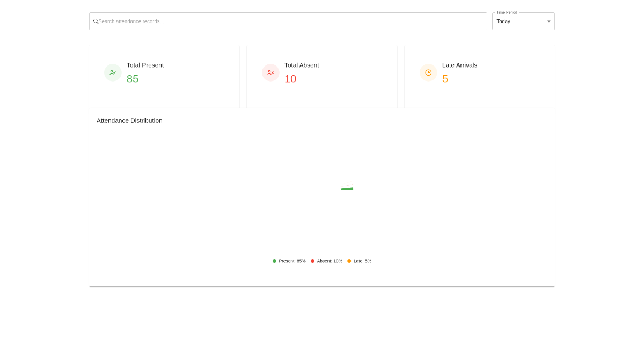Viewport: 644px width, 338px height.
Task: Click the green Total Present person-check icon
Action: [x=113, y=72]
